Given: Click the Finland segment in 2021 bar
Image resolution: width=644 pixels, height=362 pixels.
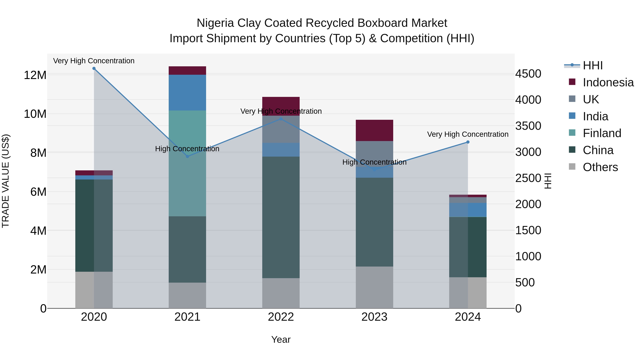Looking at the screenshot, I should click(187, 163).
